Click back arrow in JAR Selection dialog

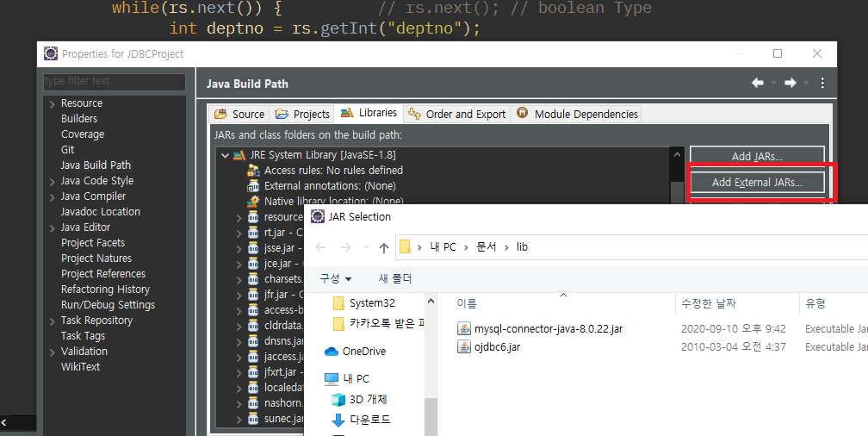click(320, 247)
